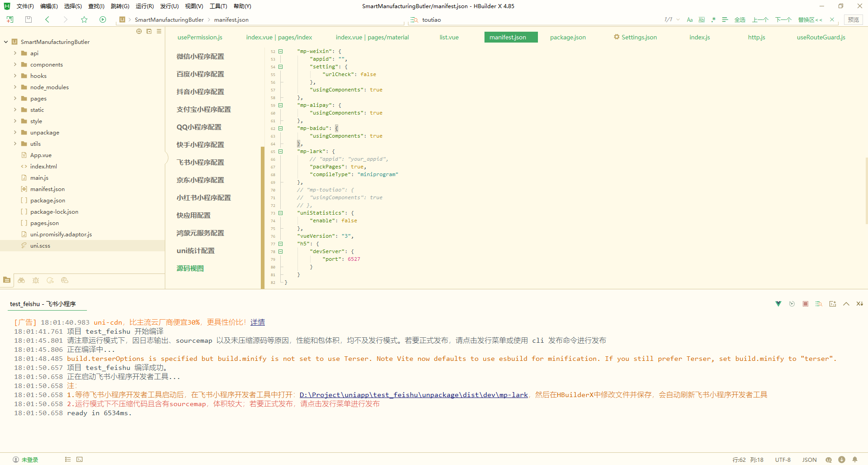Open new terminal icon in console panel

tap(832, 304)
